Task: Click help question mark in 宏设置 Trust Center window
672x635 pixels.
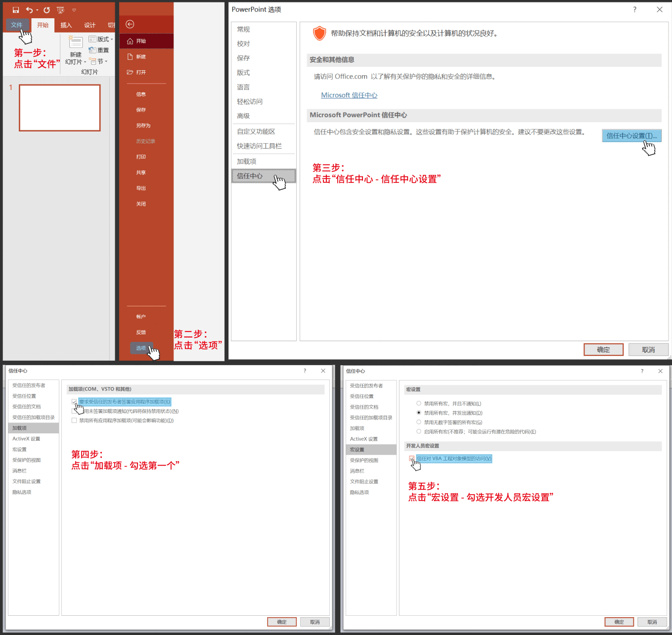Action: click(x=642, y=371)
